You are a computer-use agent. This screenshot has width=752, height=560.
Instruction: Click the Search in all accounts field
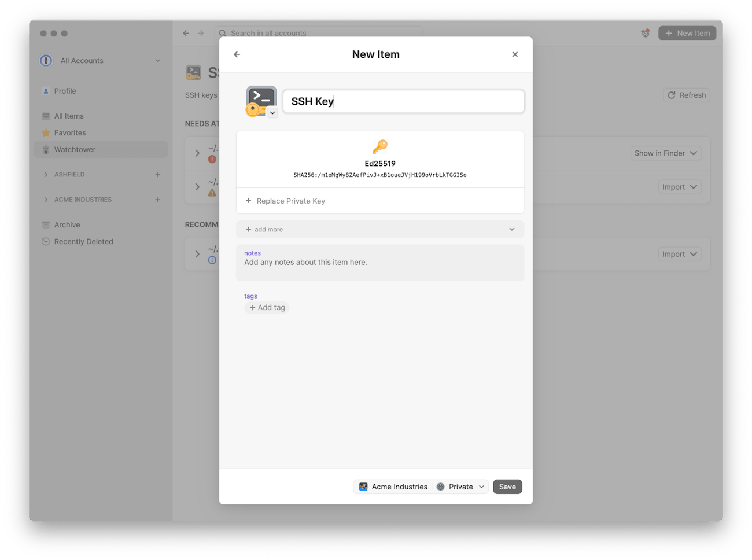318,33
